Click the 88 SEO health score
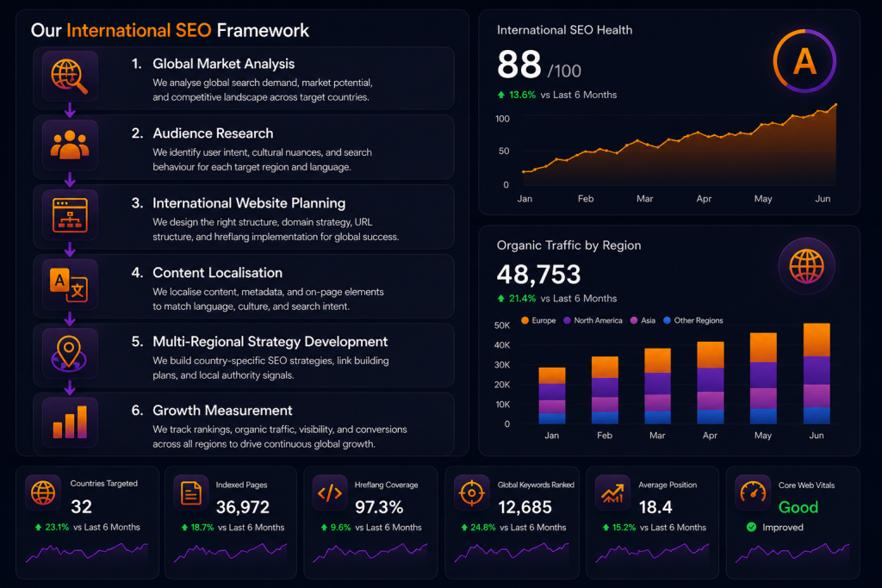The height and width of the screenshot is (588, 882). click(x=519, y=64)
